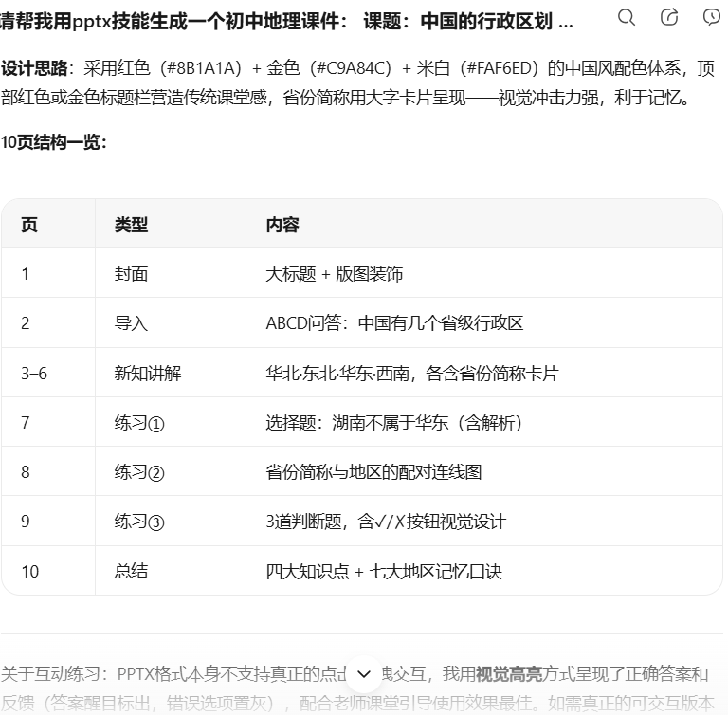Click the 页 column header
The height and width of the screenshot is (715, 728).
pos(48,225)
